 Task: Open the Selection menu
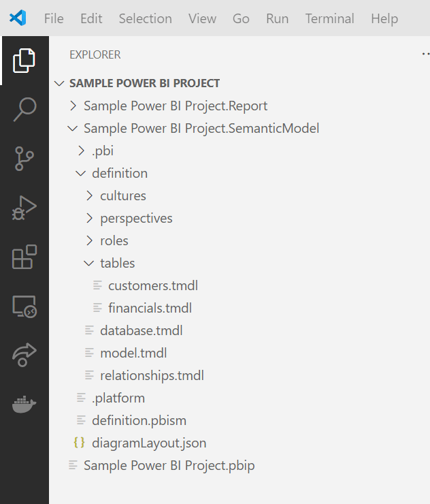point(145,18)
